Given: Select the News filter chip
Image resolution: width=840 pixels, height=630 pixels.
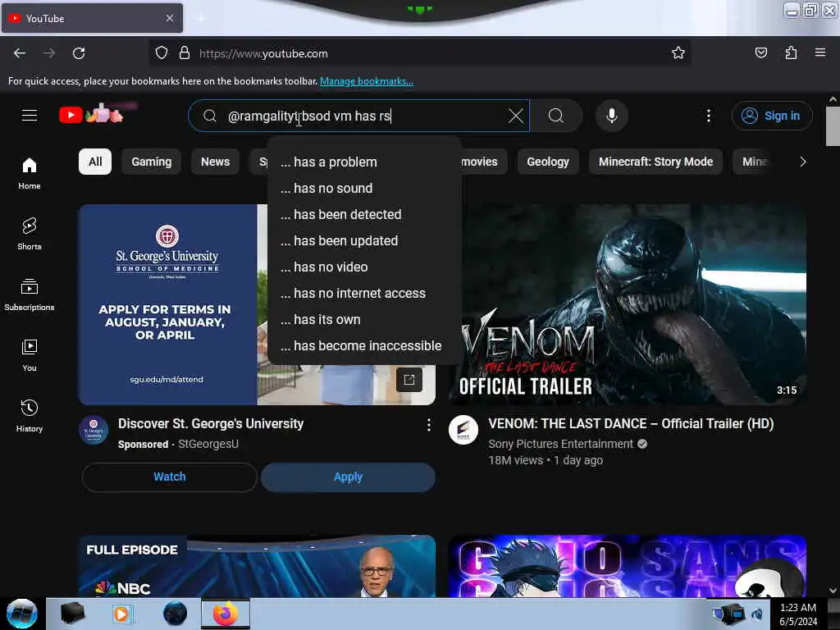Looking at the screenshot, I should (216, 162).
